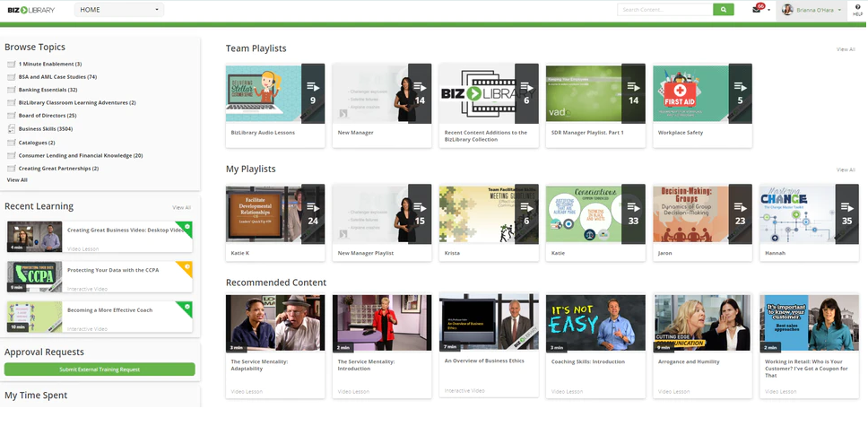Click the yellow in-progress badge on CCPA lesson
This screenshot has width=868, height=426.
click(x=187, y=266)
